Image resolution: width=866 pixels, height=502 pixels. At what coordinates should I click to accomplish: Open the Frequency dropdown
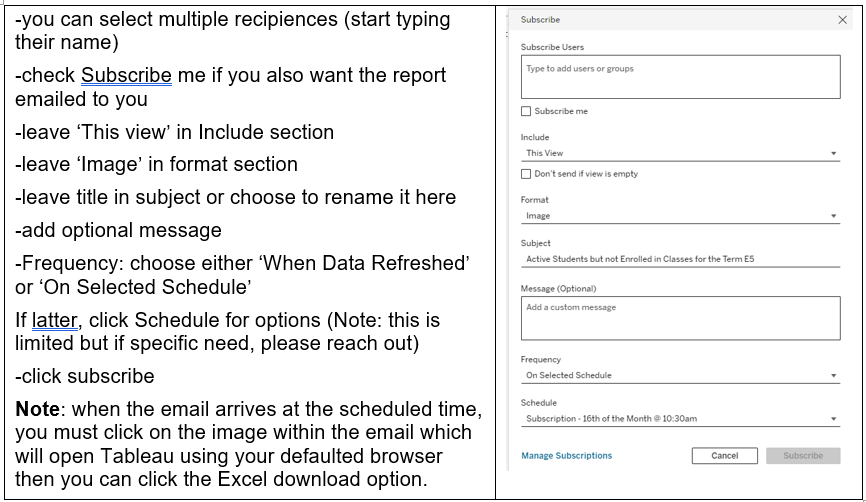(680, 376)
